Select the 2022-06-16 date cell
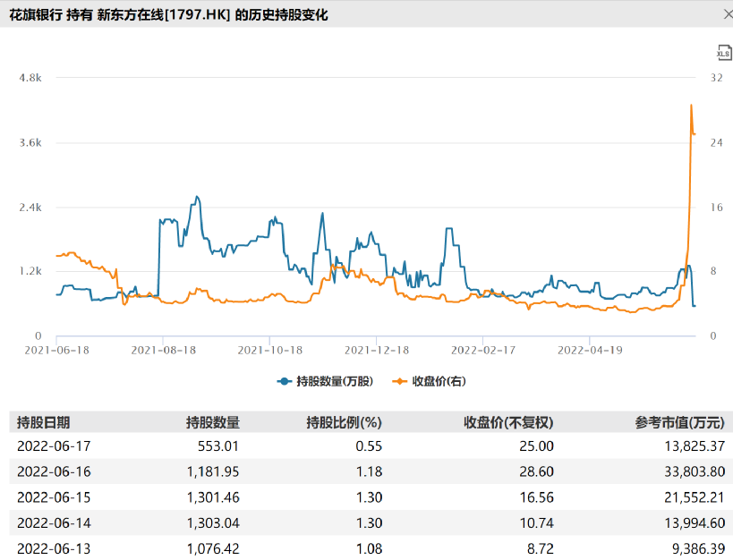Image resolution: width=733 pixels, height=560 pixels. click(x=54, y=471)
